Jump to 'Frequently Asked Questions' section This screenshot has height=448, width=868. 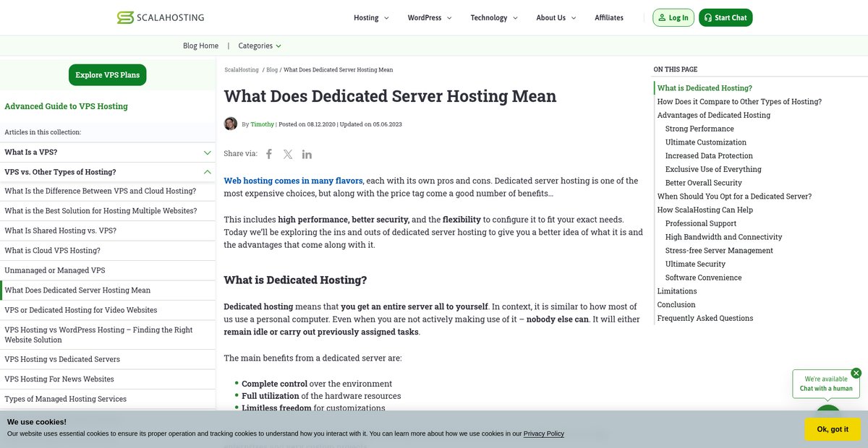tap(705, 318)
